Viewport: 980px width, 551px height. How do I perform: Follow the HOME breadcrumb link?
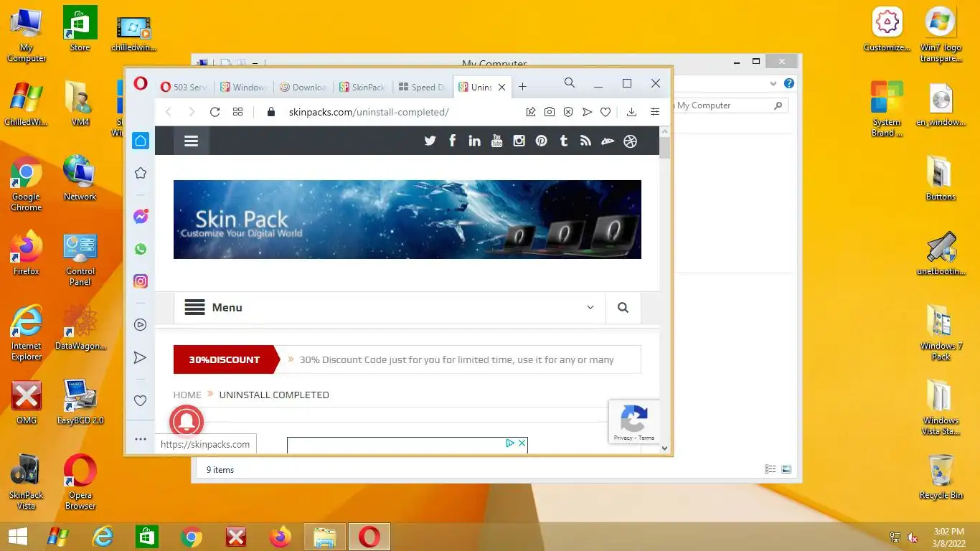(x=187, y=395)
